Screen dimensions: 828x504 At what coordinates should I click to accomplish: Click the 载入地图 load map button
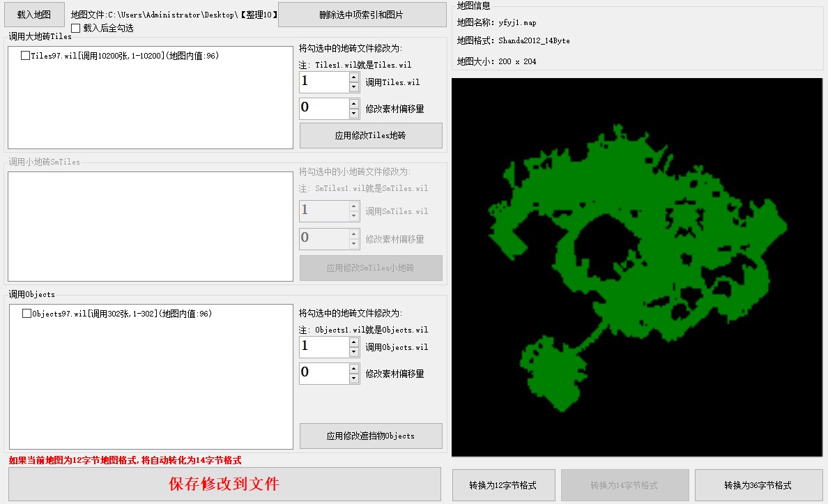coord(33,14)
